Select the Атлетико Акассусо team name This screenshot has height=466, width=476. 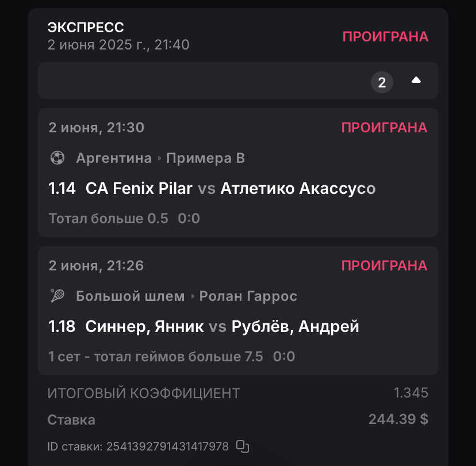point(298,188)
